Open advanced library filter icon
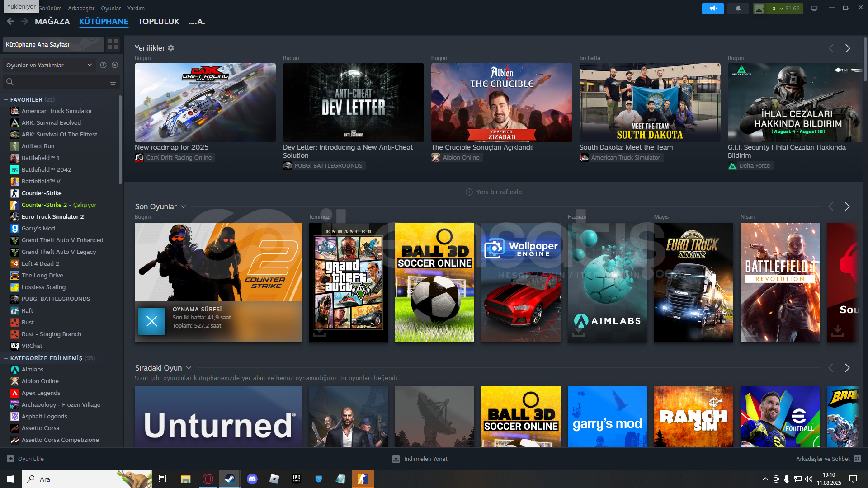Image resolution: width=868 pixels, height=488 pixels. (x=113, y=82)
